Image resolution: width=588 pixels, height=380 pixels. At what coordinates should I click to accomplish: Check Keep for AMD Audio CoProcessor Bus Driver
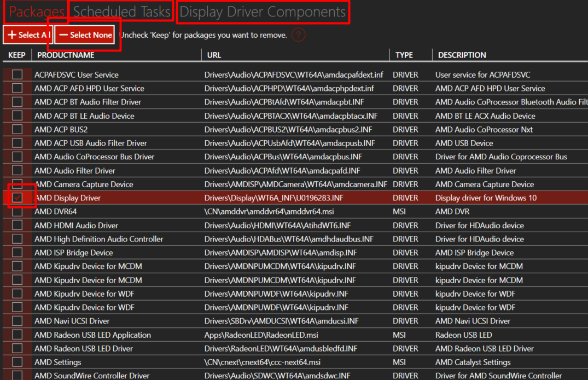18,157
